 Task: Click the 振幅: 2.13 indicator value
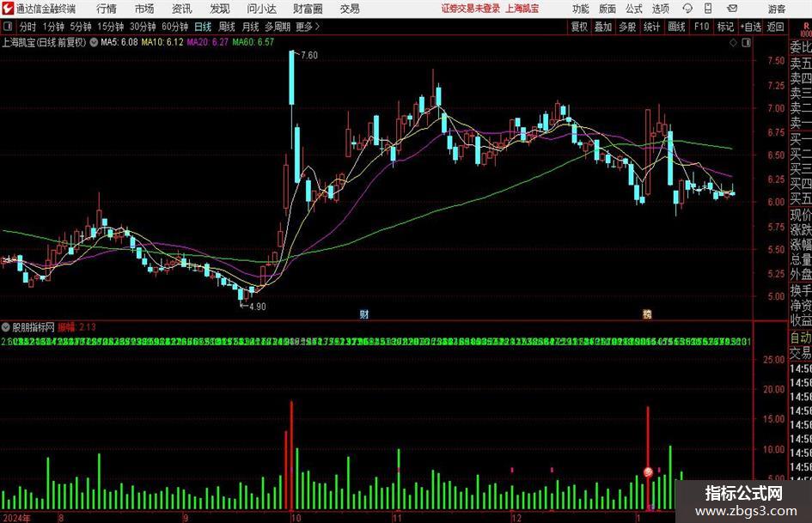pos(77,327)
